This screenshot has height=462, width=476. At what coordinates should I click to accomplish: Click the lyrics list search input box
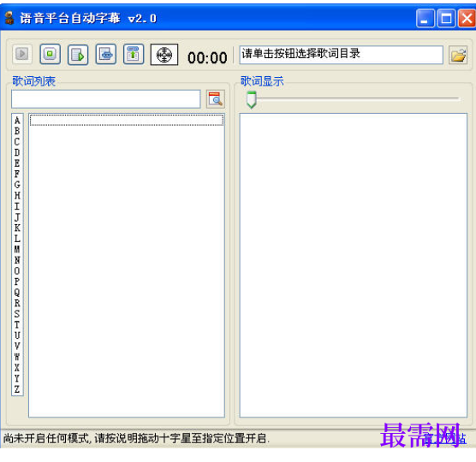click(x=106, y=99)
